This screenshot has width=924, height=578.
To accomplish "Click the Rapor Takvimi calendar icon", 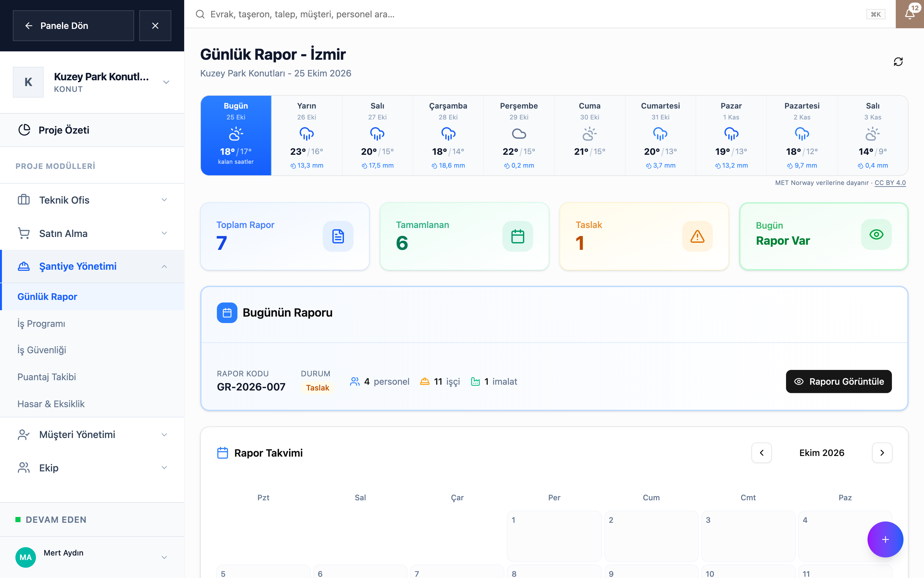I will click(x=223, y=453).
